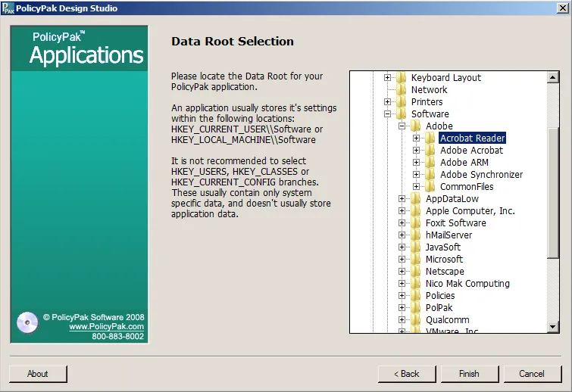Expand the Printers registry node

(387, 101)
